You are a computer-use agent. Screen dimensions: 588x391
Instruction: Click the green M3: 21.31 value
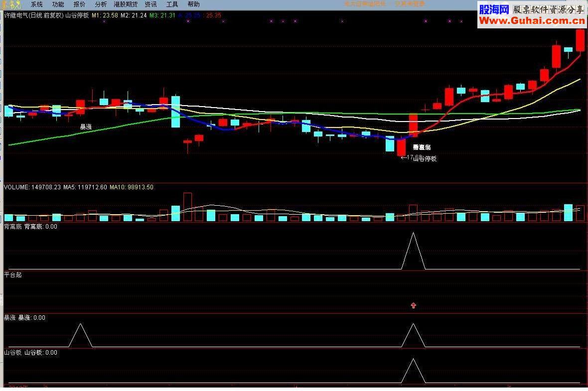coord(162,15)
